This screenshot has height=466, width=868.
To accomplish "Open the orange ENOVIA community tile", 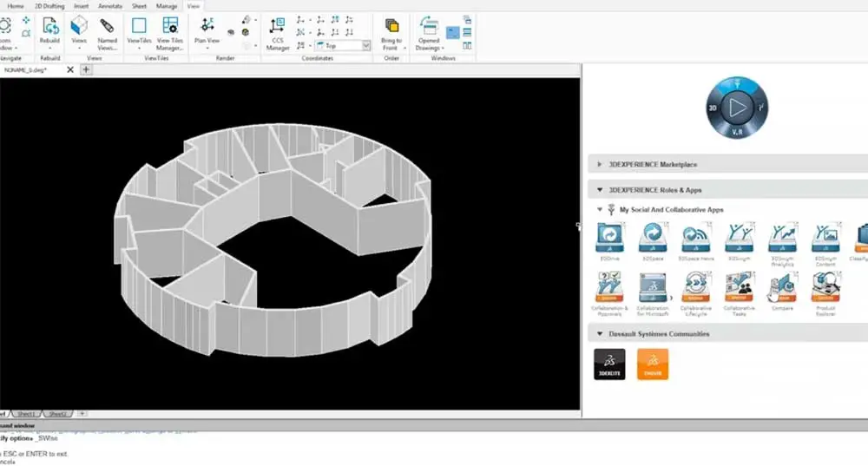I will (x=653, y=364).
